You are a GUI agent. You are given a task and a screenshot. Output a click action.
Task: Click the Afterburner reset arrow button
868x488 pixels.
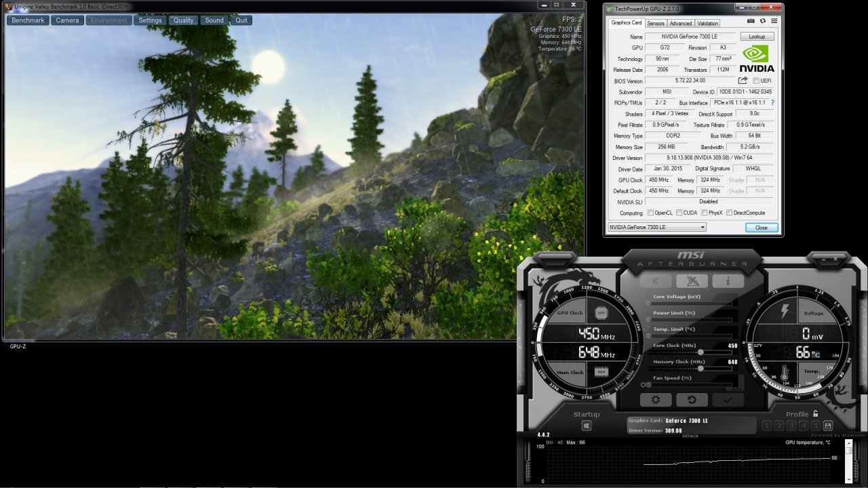pyautogui.click(x=692, y=400)
